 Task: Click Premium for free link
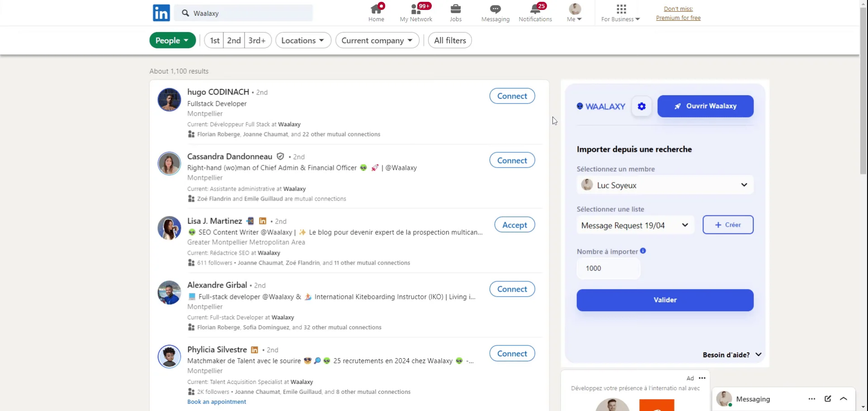point(678,18)
